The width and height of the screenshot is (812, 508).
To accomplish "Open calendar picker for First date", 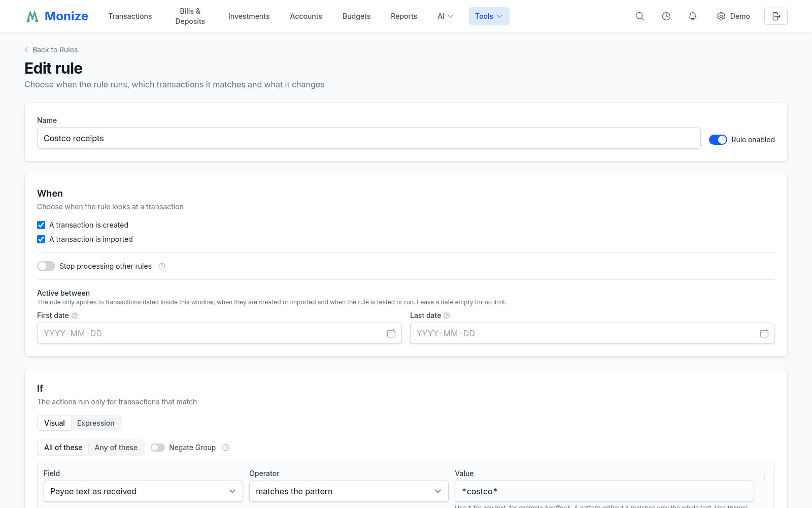I will [x=391, y=333].
